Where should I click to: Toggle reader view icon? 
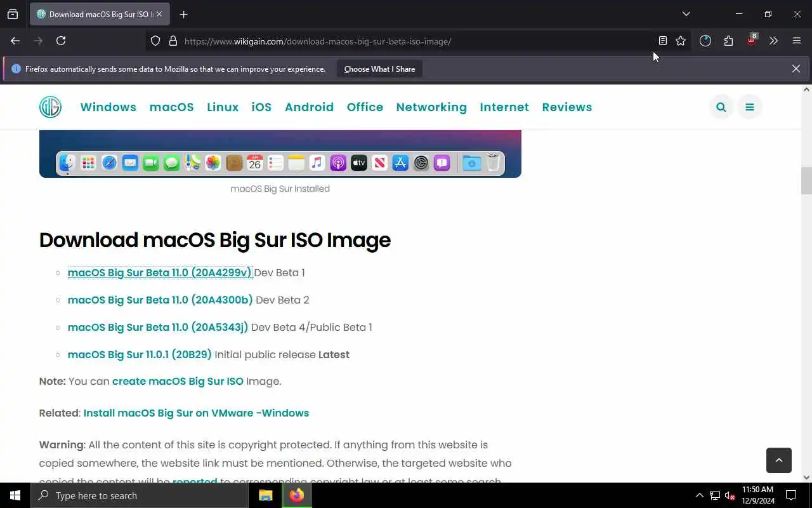pos(662,41)
